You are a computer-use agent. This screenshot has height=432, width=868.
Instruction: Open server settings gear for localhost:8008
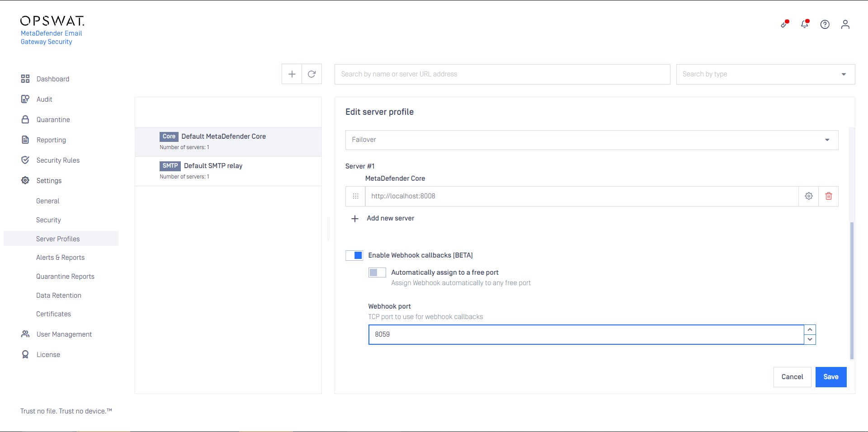tap(809, 196)
